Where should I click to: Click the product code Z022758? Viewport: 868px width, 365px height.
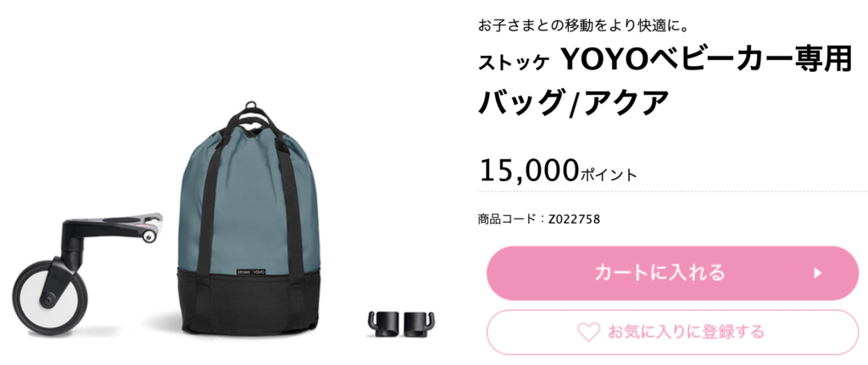point(575,219)
